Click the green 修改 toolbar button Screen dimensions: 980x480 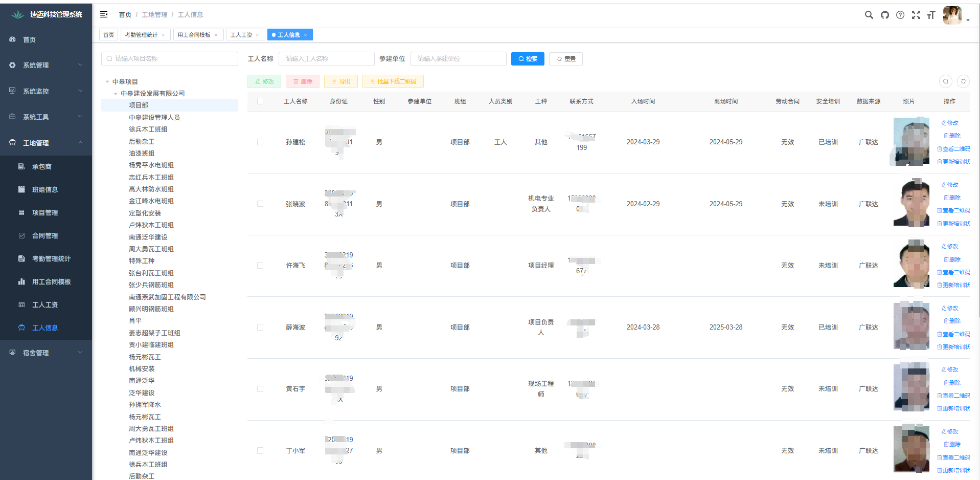[x=264, y=81]
